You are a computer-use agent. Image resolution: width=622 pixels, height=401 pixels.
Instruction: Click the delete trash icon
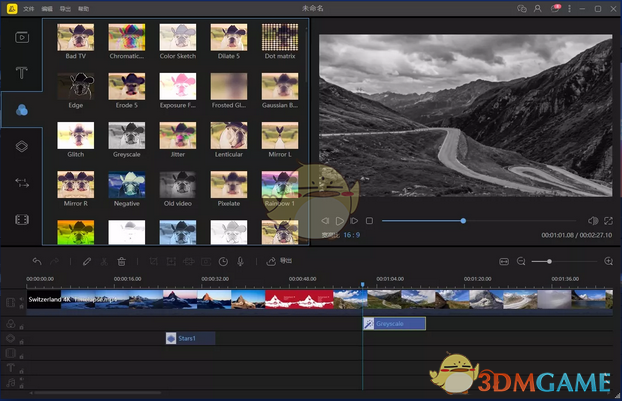(x=121, y=262)
